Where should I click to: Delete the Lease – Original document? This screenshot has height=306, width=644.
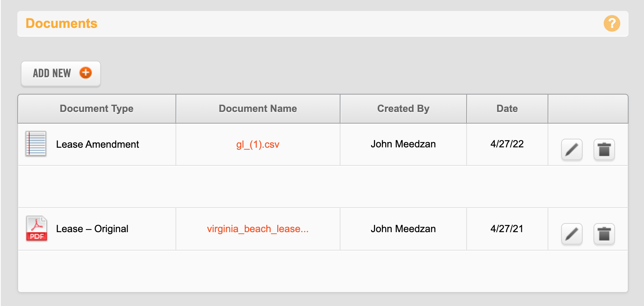click(x=604, y=234)
